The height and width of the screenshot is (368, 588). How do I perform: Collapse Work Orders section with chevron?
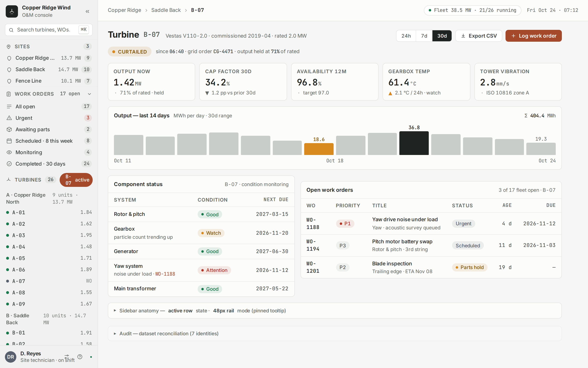(x=89, y=94)
